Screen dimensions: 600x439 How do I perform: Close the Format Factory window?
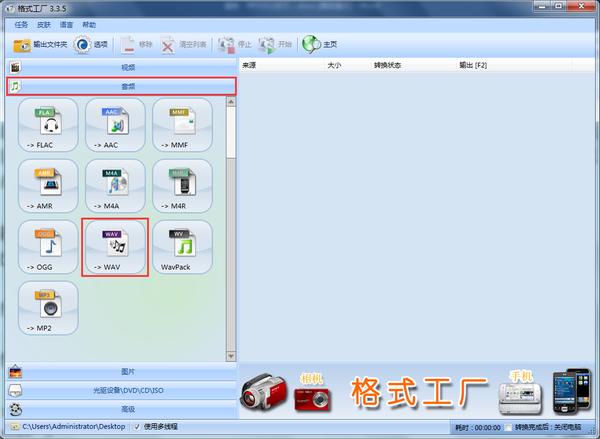[x=581, y=6]
